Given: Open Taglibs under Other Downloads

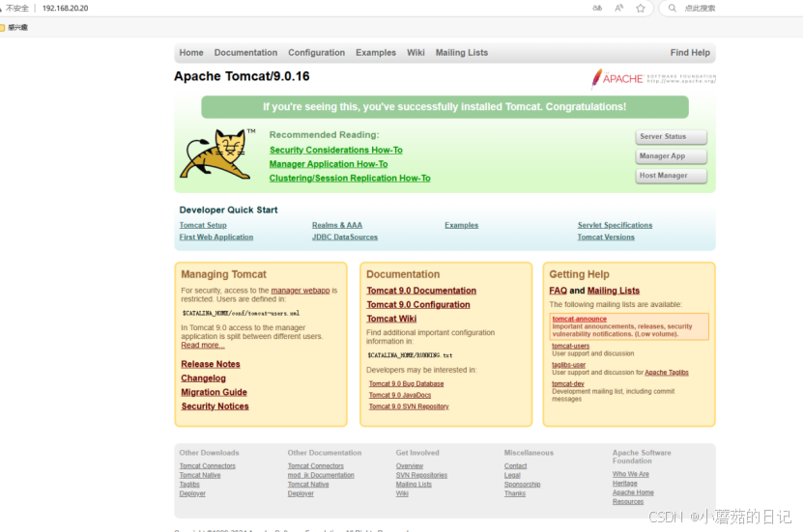Looking at the screenshot, I should tap(189, 485).
